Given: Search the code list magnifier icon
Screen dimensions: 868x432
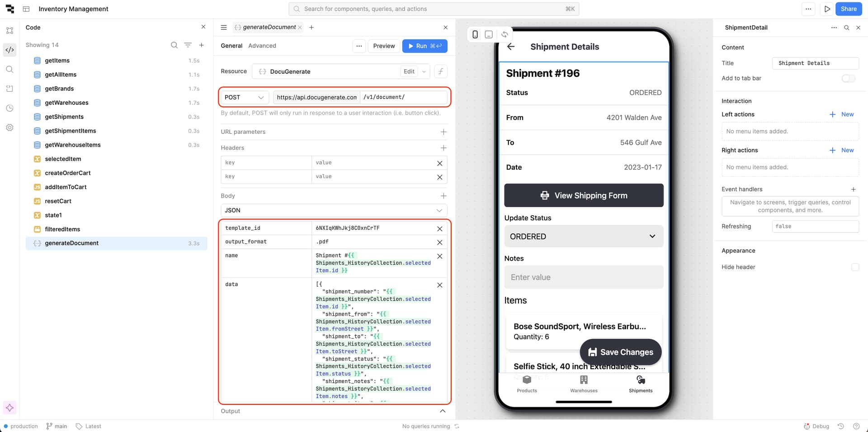Looking at the screenshot, I should click(174, 45).
